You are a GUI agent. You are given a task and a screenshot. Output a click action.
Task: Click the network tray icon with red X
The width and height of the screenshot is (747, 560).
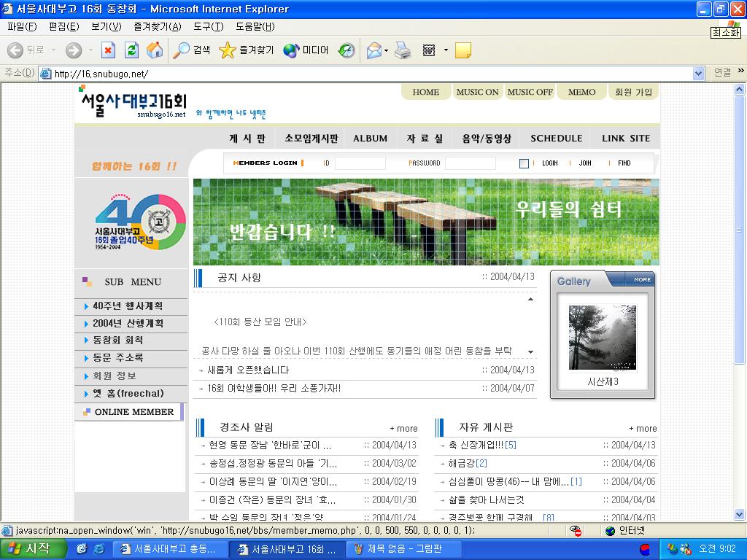click(686, 549)
